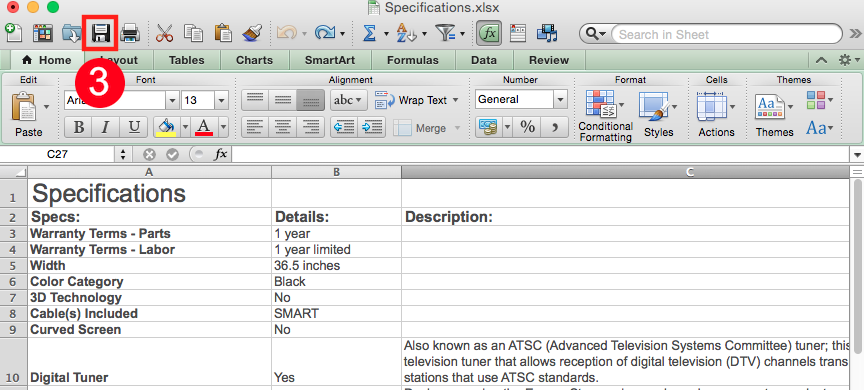Align text left horizontally

point(255,128)
